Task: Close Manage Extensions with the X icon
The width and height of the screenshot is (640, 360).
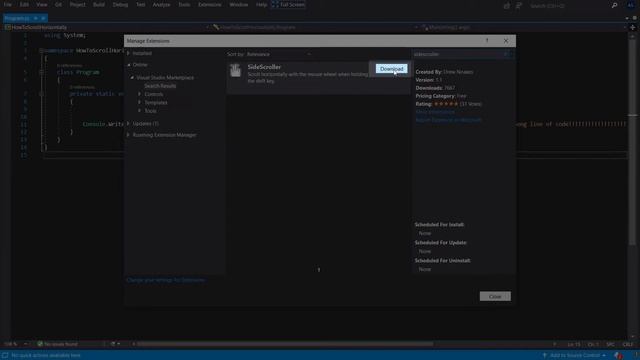Action: pyautogui.click(x=506, y=41)
